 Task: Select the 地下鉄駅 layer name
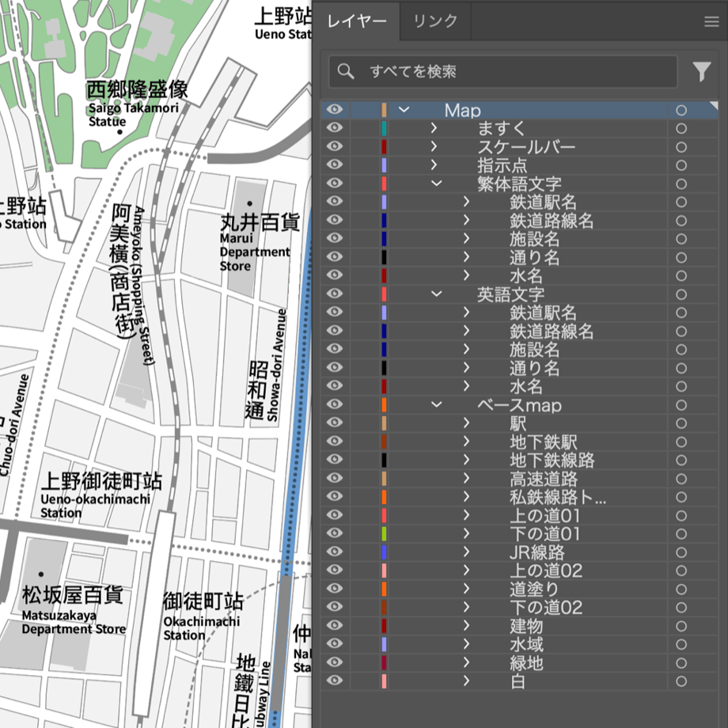[543, 442]
